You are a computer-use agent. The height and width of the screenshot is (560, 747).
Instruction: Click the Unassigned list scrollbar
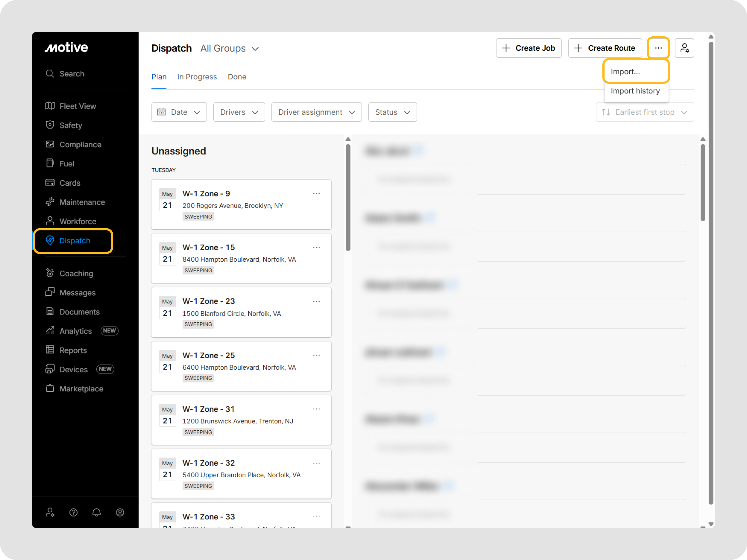[348, 198]
